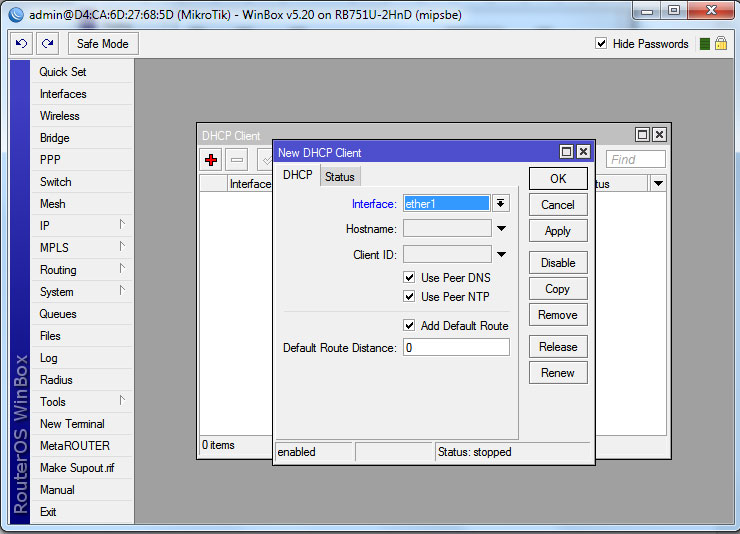Maximize the New DHCP Client dialog
The image size is (740, 534).
[567, 152]
